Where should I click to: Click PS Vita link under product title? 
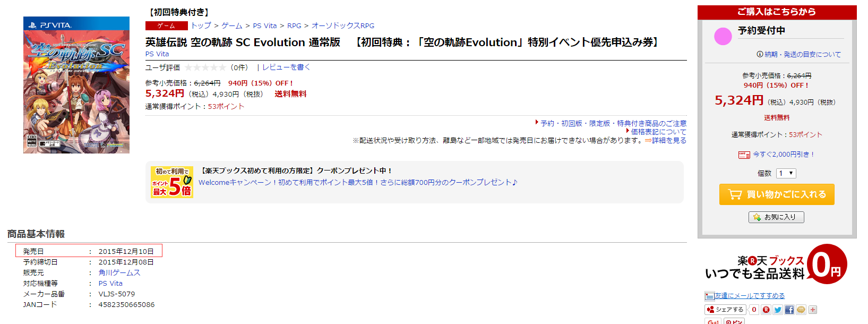click(x=157, y=54)
